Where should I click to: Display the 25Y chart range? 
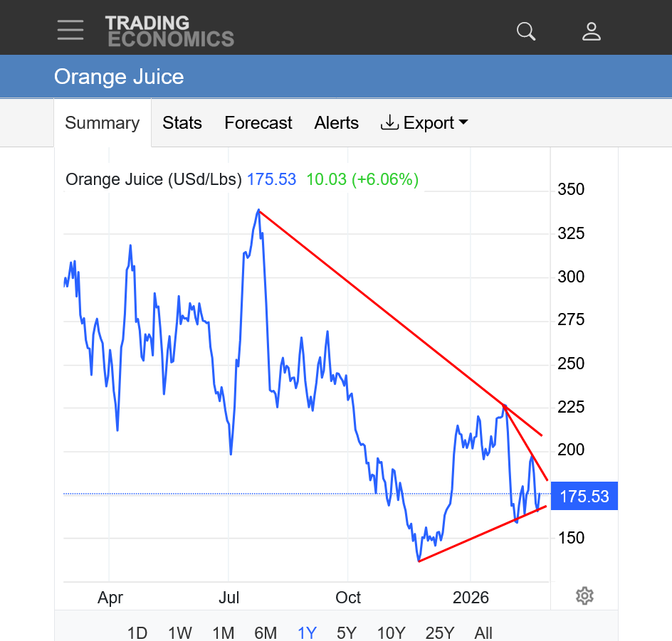pos(440,632)
